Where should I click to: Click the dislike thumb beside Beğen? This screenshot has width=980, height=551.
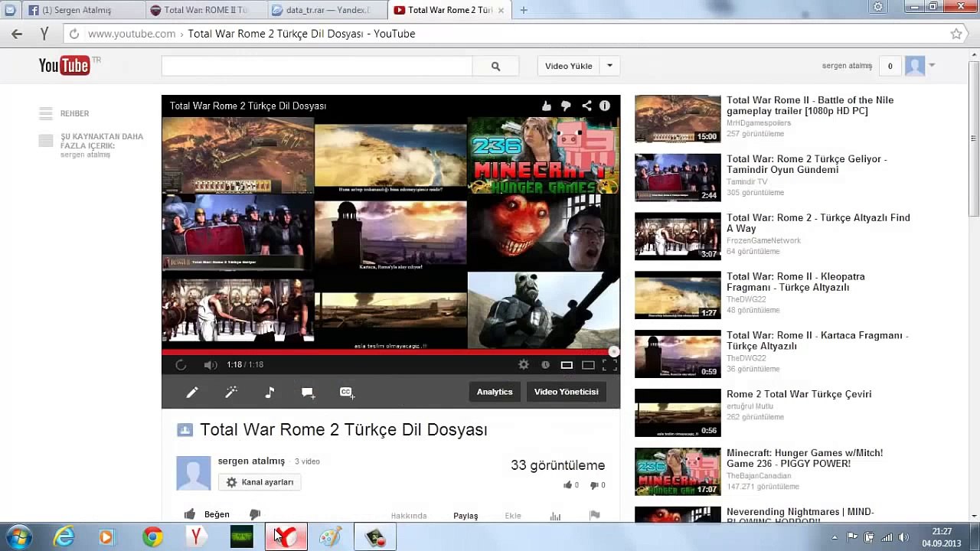[255, 514]
